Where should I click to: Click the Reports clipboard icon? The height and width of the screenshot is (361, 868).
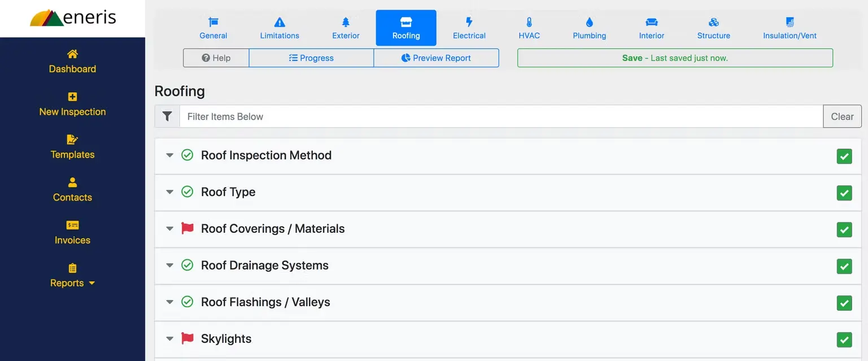coord(72,268)
